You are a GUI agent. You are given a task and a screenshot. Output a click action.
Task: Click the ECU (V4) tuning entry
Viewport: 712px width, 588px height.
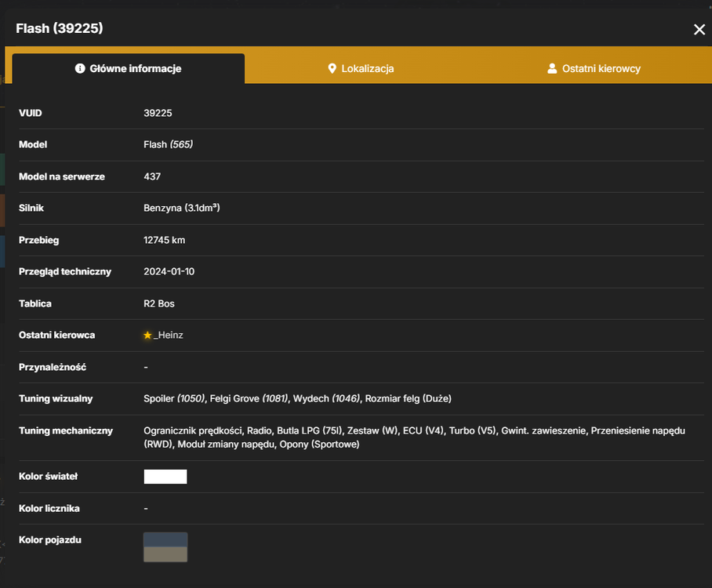(x=423, y=431)
